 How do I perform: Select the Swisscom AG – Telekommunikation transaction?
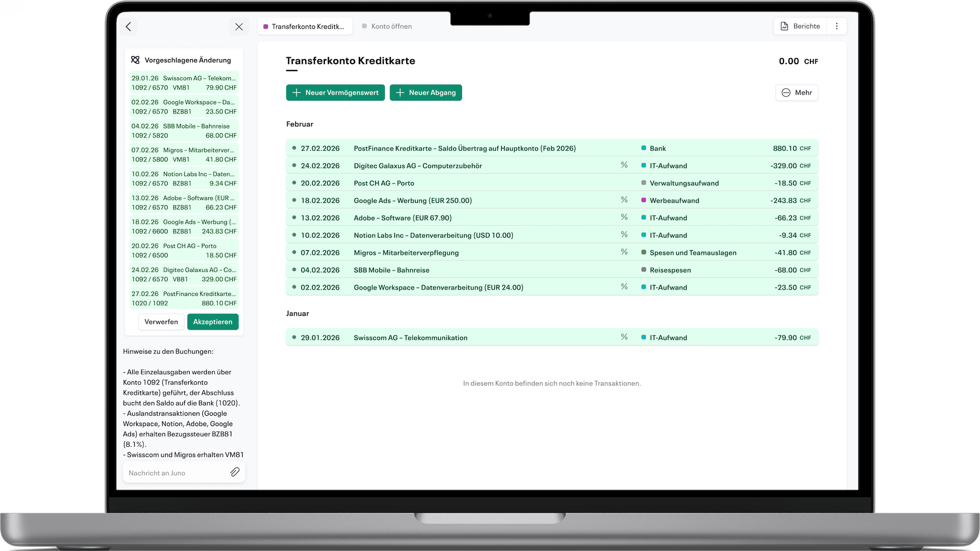click(552, 337)
